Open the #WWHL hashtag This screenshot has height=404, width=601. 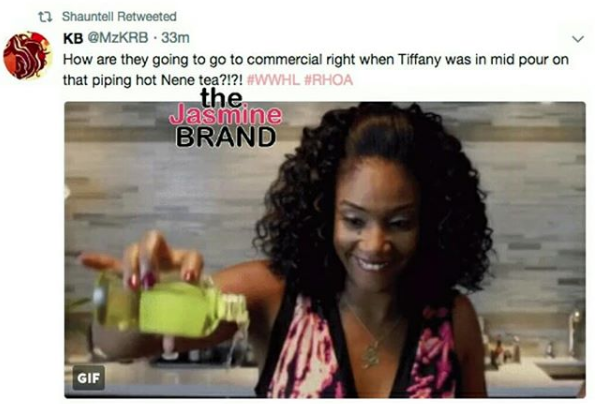(274, 80)
